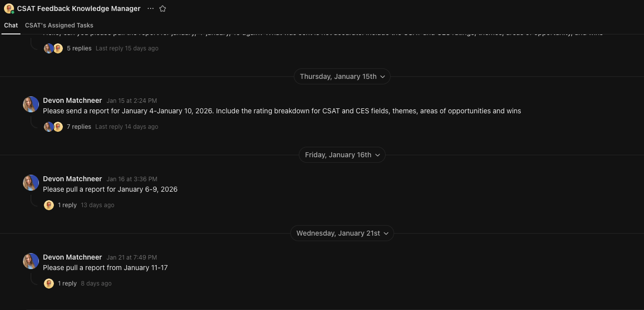Open 1 reply under January 6-9 message
Screen dimensions: 644x310
pos(67,205)
